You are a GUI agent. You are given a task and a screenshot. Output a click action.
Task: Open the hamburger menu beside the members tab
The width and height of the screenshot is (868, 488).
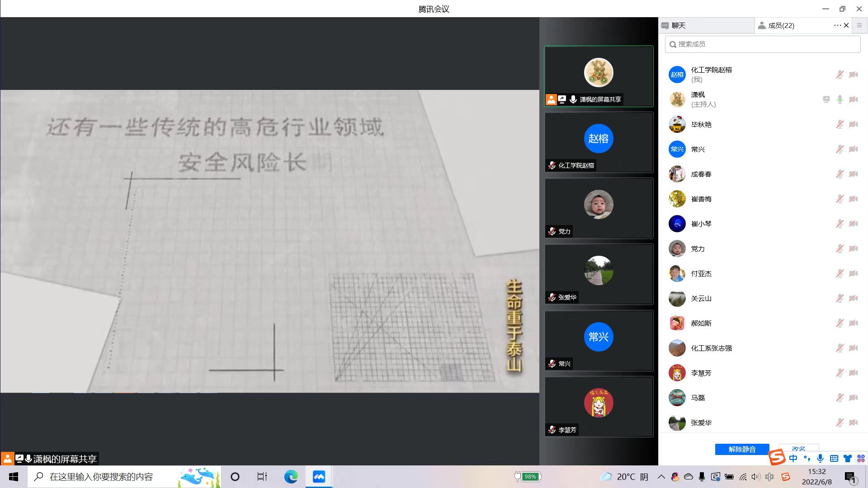[859, 25]
